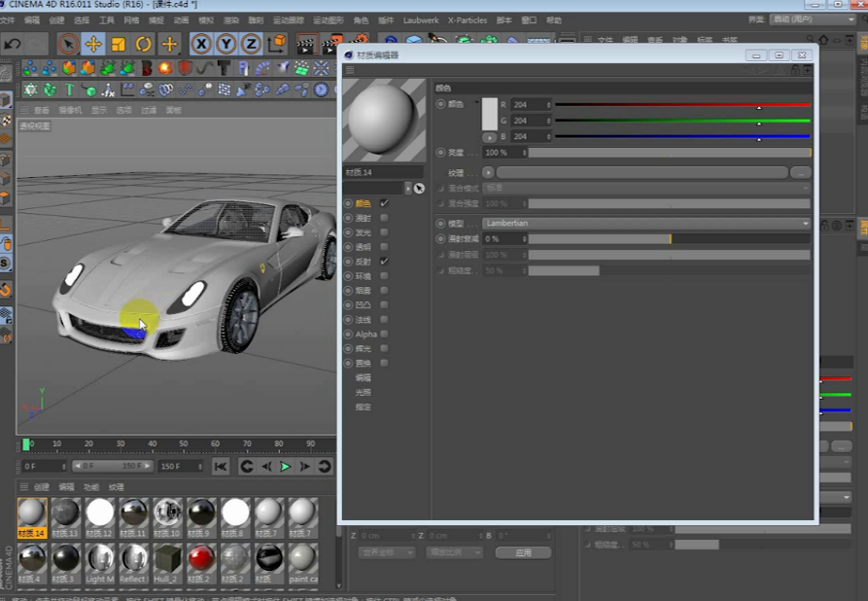Activate the Move tool
This screenshot has width=868, height=601.
click(x=93, y=44)
